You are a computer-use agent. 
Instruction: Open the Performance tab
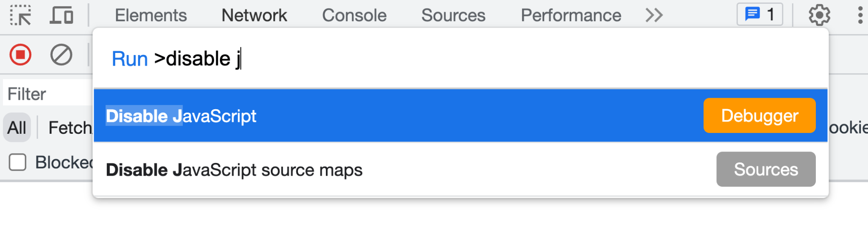click(571, 15)
